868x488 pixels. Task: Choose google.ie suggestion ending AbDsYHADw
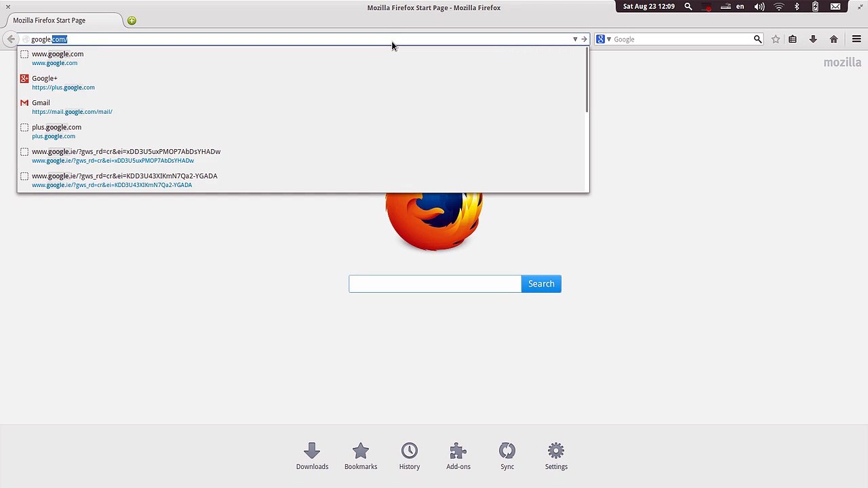(300, 156)
